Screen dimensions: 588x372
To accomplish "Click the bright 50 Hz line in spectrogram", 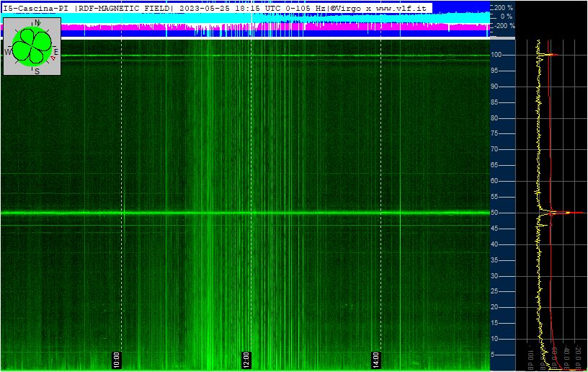I will point(245,213).
